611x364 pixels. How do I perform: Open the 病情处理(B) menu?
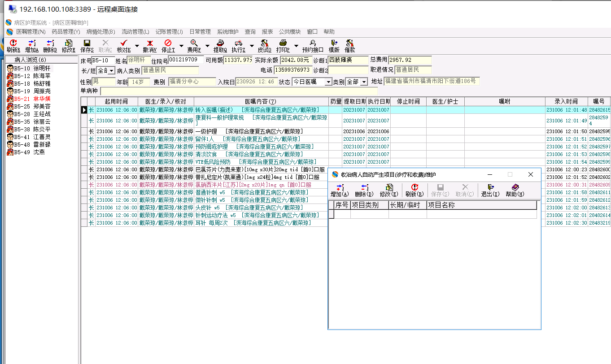coord(101,32)
